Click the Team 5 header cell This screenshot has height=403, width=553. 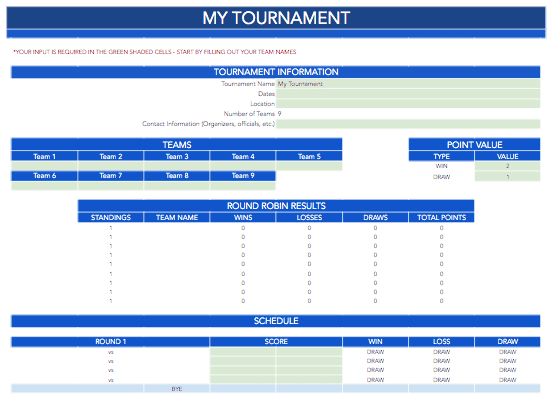pyautogui.click(x=309, y=157)
